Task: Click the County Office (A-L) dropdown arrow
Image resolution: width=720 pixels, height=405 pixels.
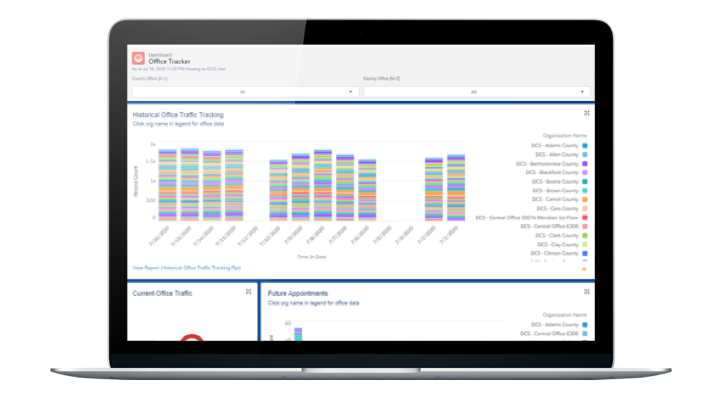Action: click(350, 92)
